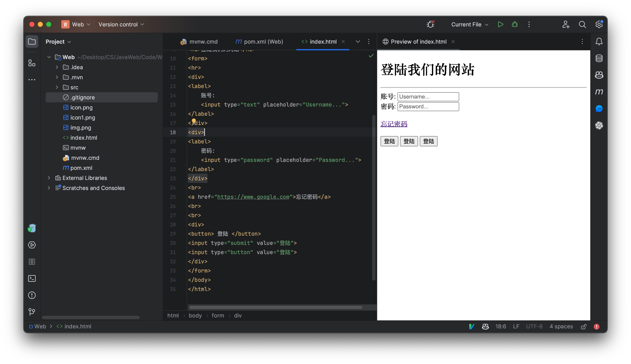Open the Project tool window folder icon

(32, 42)
